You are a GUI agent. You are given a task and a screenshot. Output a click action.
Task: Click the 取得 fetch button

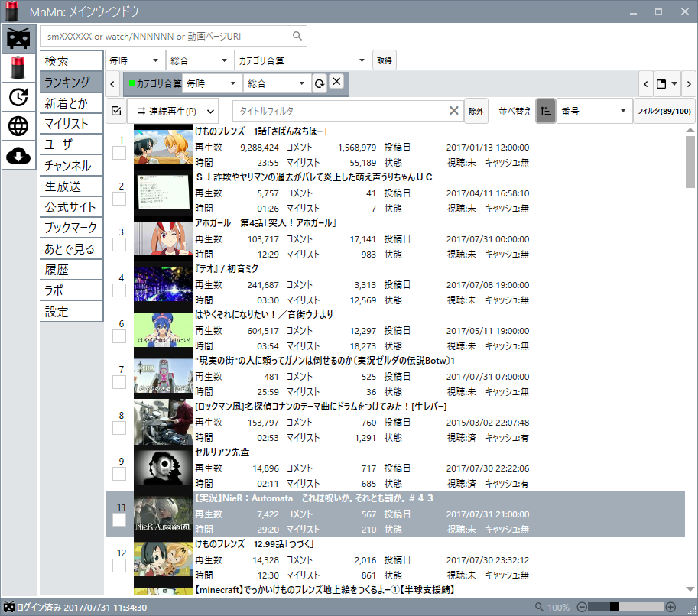384,60
